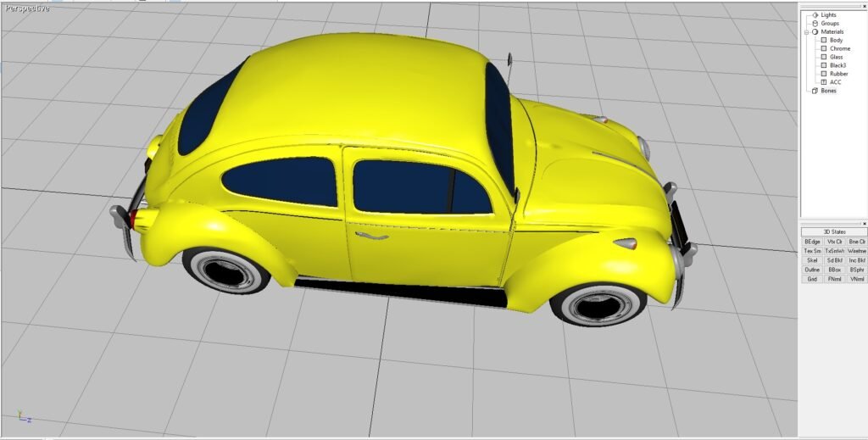
Task: Click the Perspective viewport label
Action: (25, 8)
